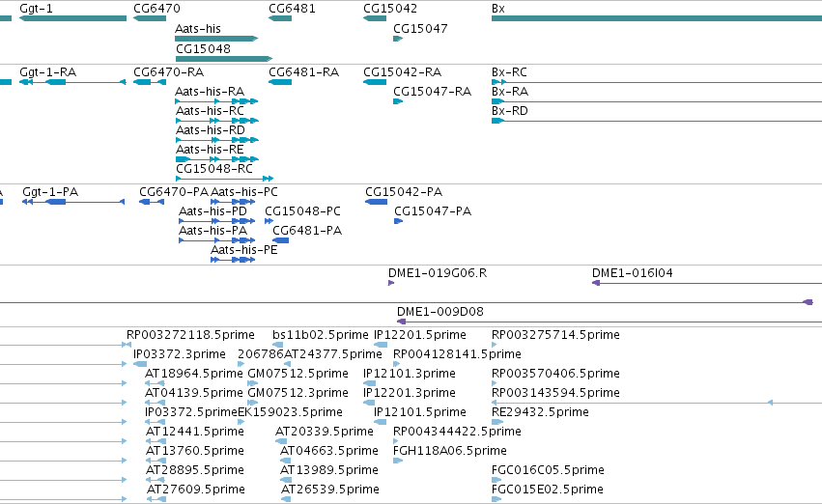The image size is (822, 504).
Task: Click the CG15047-RA transcript label
Action: (433, 91)
